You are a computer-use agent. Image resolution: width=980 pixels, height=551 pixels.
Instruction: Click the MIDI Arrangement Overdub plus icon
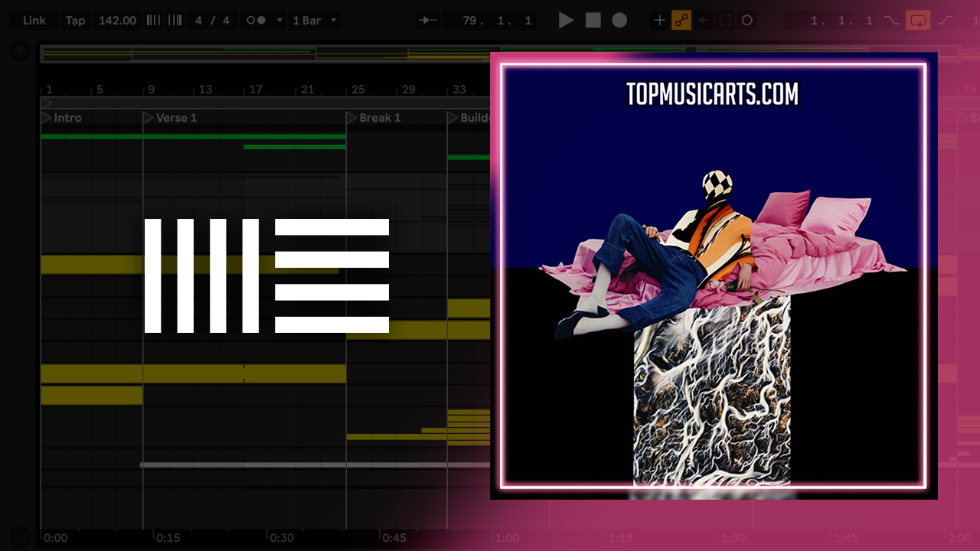coord(658,21)
